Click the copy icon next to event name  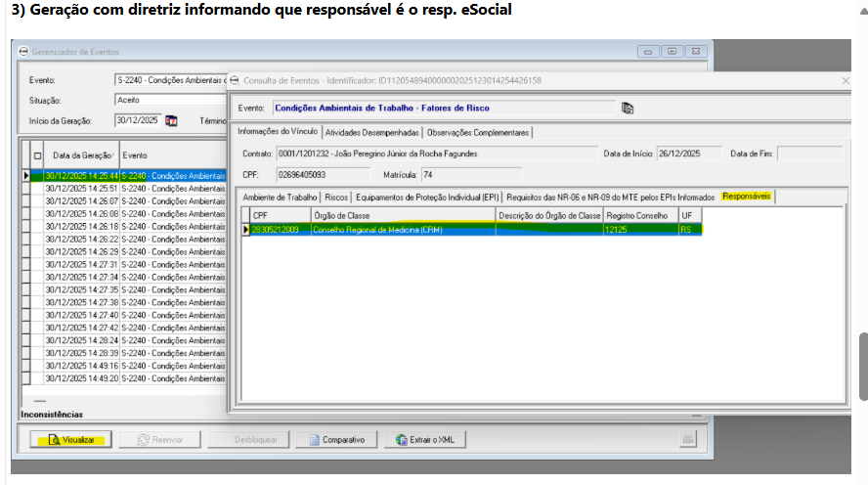(x=629, y=108)
